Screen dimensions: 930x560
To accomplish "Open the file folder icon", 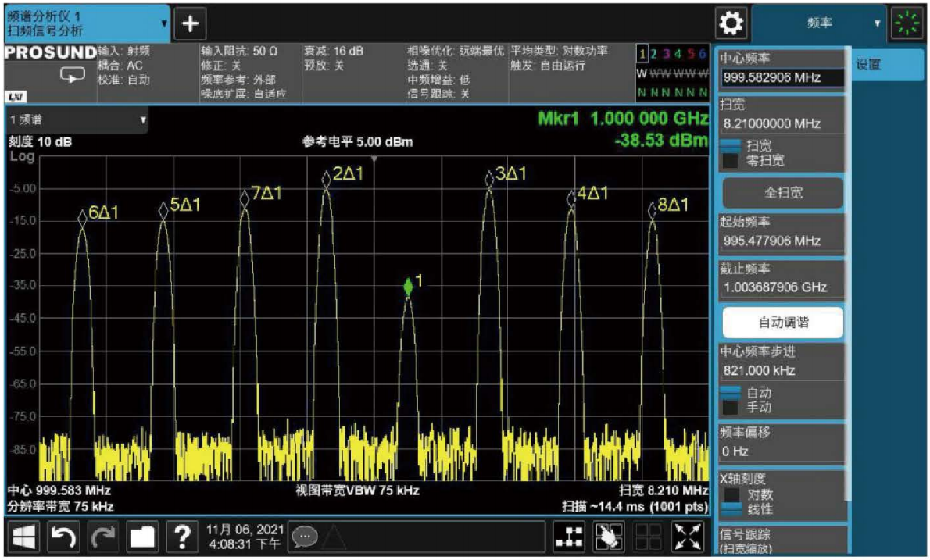I will click(x=142, y=537).
